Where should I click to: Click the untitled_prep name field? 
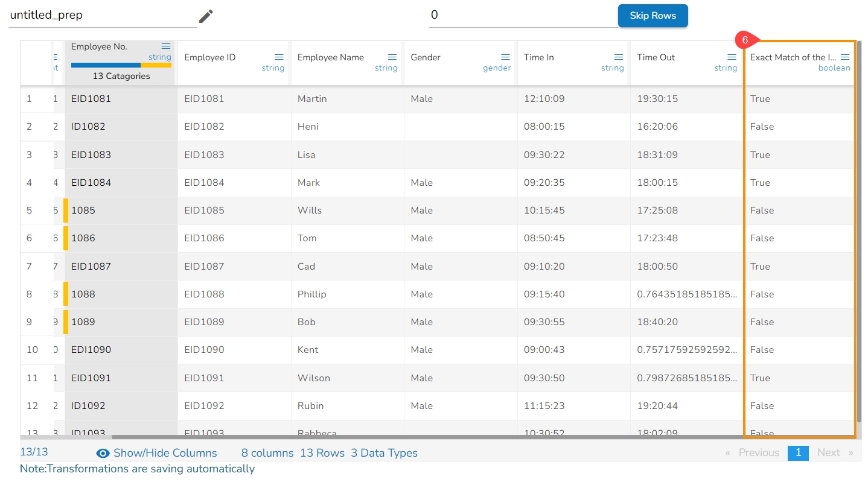(101, 16)
